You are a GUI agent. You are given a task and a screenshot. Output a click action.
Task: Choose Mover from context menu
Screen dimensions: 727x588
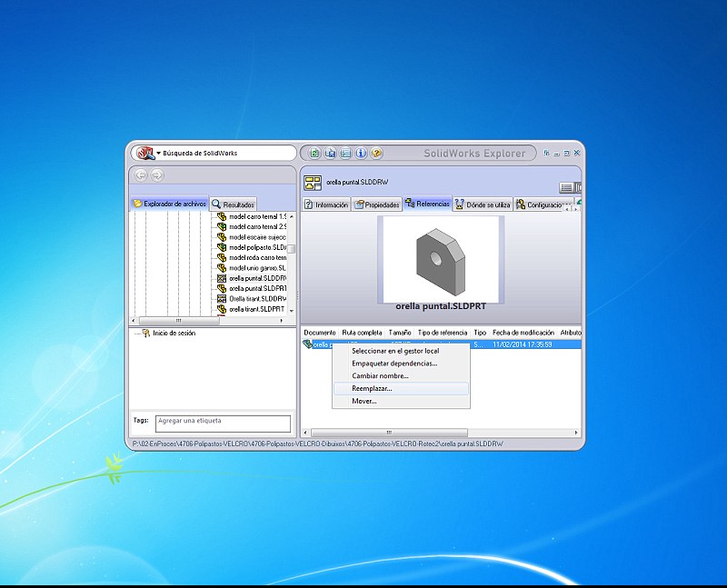click(x=401, y=401)
